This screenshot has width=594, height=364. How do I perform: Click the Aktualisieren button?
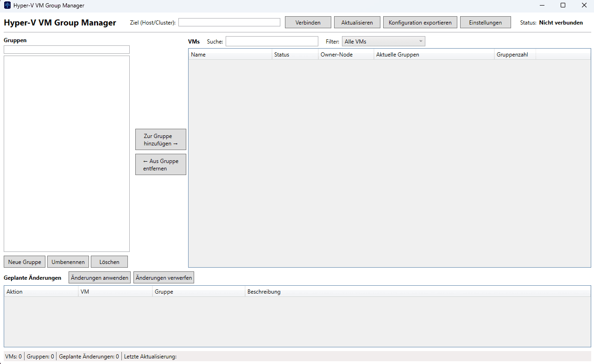click(357, 22)
